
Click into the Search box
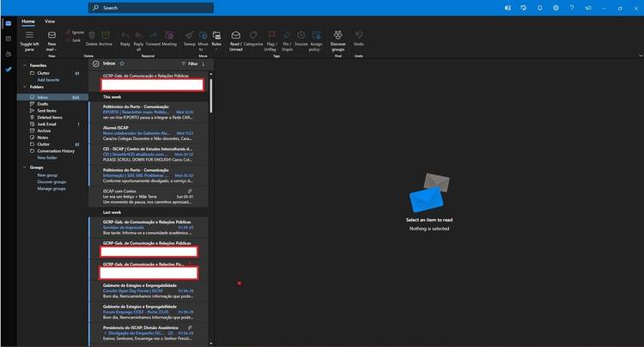(151, 8)
